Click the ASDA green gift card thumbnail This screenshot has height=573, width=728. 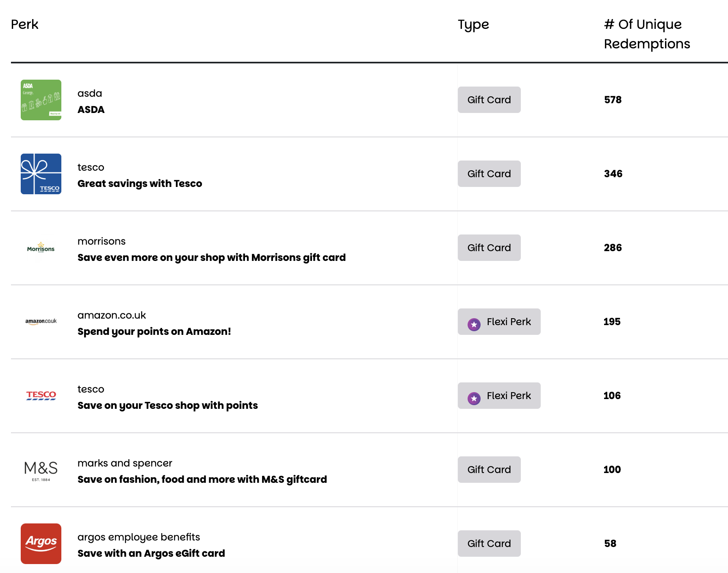point(41,100)
